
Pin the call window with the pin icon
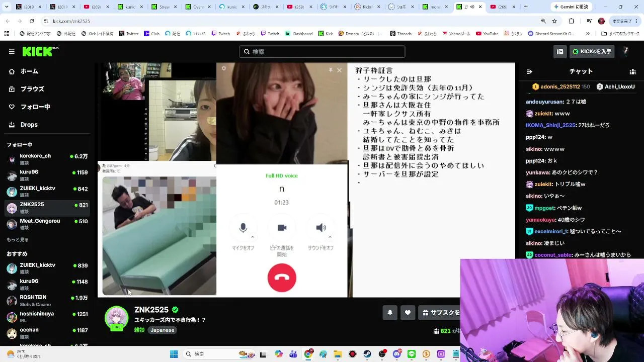click(x=331, y=70)
